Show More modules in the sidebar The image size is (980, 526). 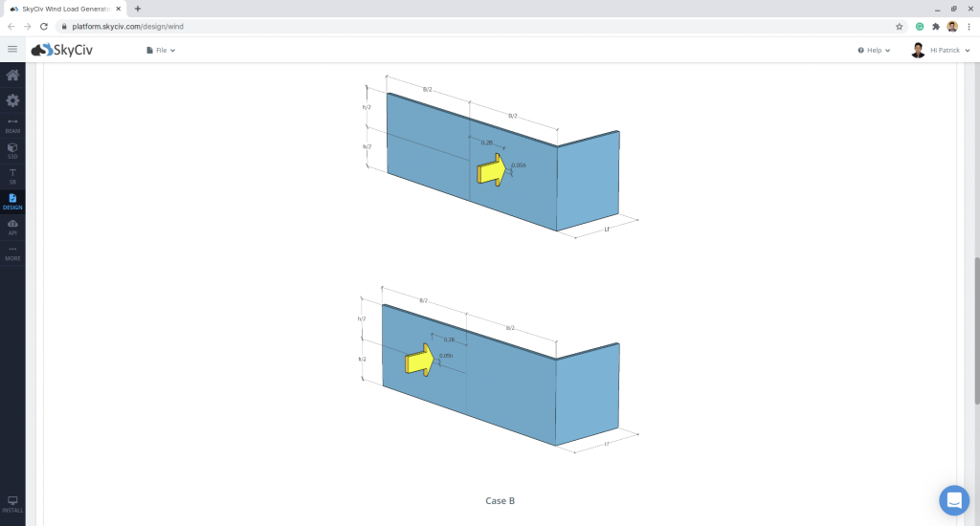[x=12, y=252]
